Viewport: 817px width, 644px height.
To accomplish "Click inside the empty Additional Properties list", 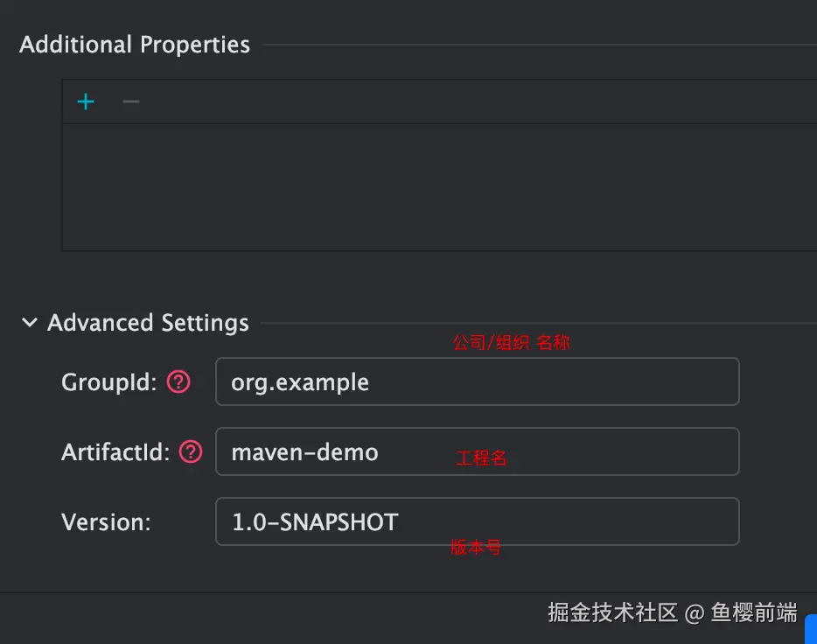I will 437,187.
